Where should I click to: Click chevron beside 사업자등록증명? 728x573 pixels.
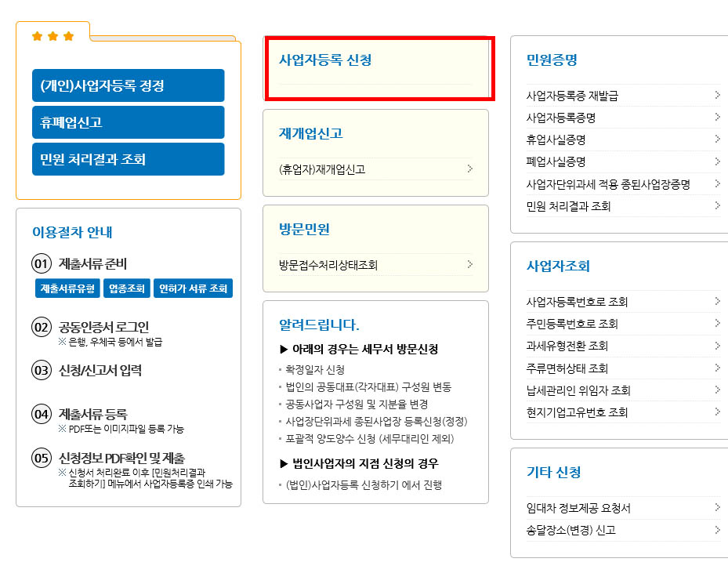click(x=717, y=117)
